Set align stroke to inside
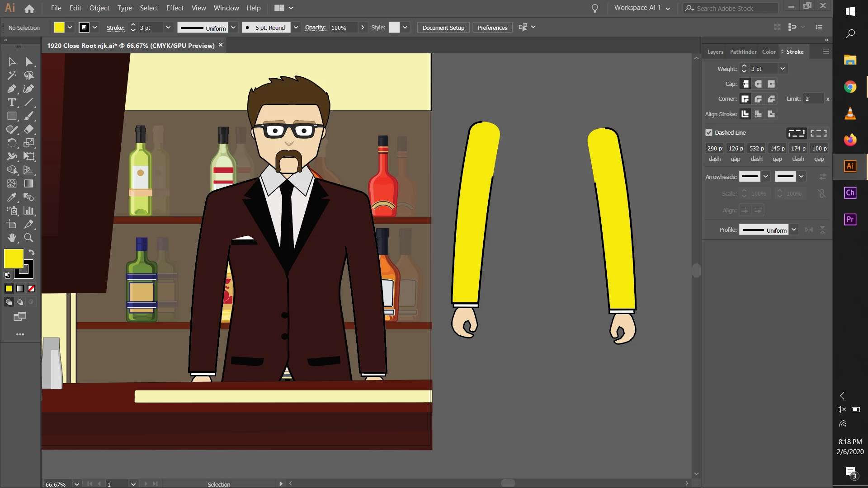 (759, 114)
